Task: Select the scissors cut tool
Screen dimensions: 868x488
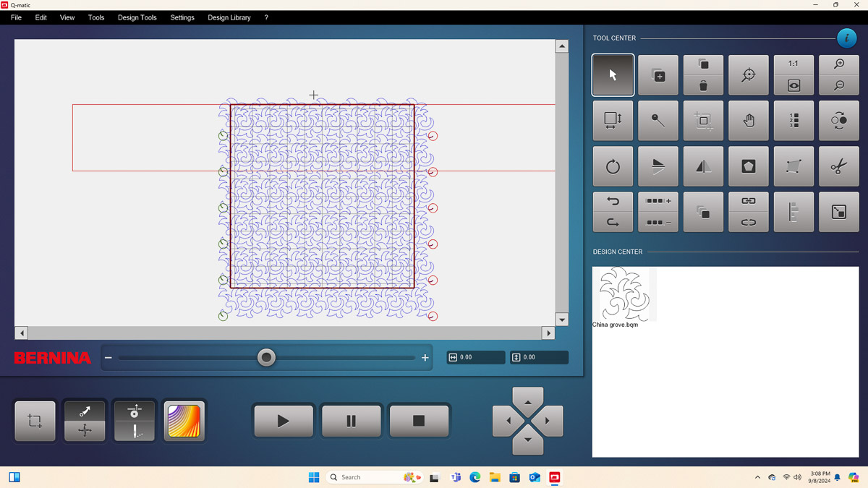Action: click(x=839, y=166)
